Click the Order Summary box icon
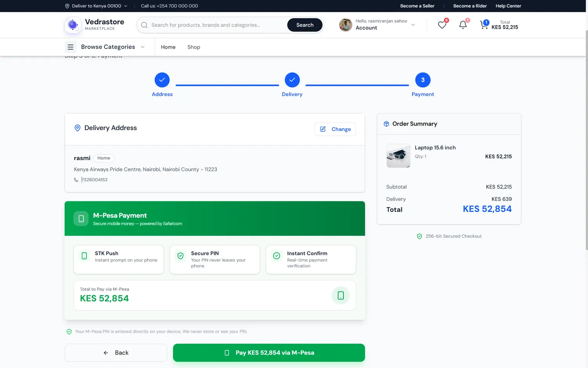588x368 pixels. (387, 124)
